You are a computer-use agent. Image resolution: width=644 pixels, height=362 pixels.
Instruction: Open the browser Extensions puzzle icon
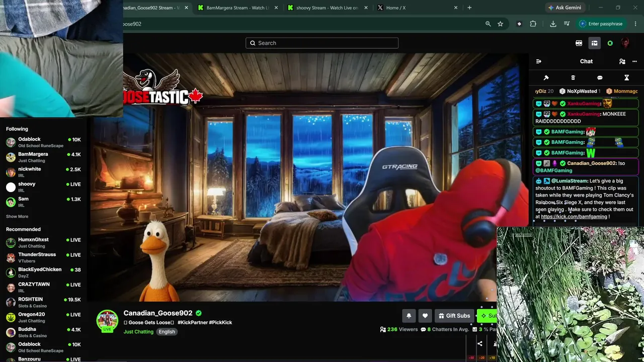pos(533,24)
